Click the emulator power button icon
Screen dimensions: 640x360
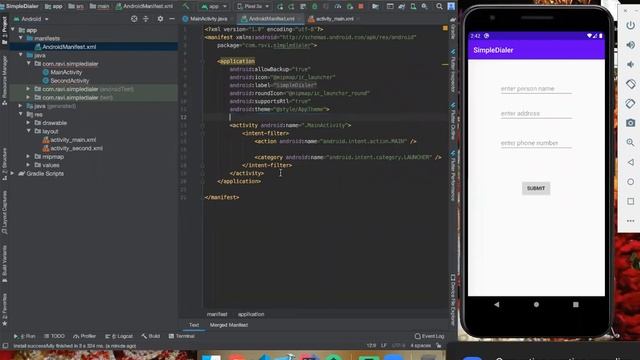(x=631, y=25)
